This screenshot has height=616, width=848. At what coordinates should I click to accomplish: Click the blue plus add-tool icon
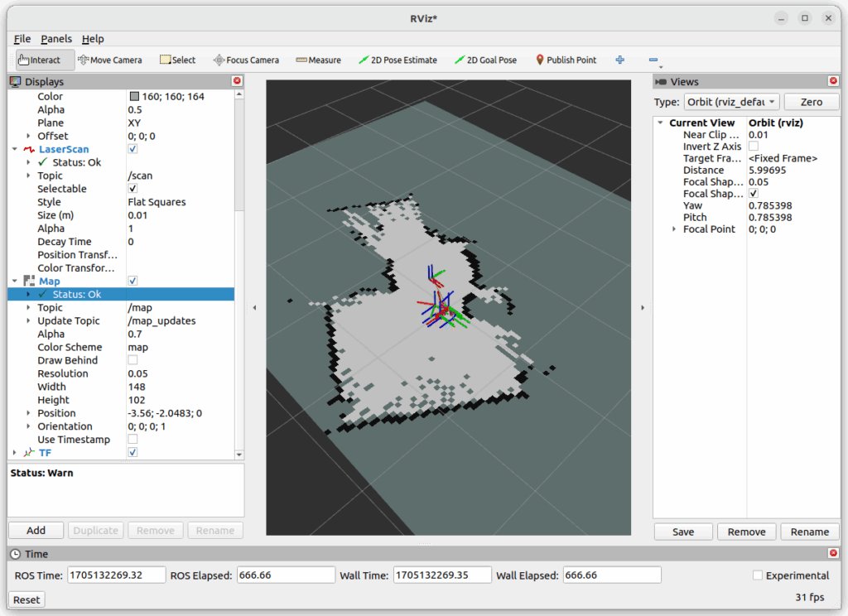tap(619, 60)
